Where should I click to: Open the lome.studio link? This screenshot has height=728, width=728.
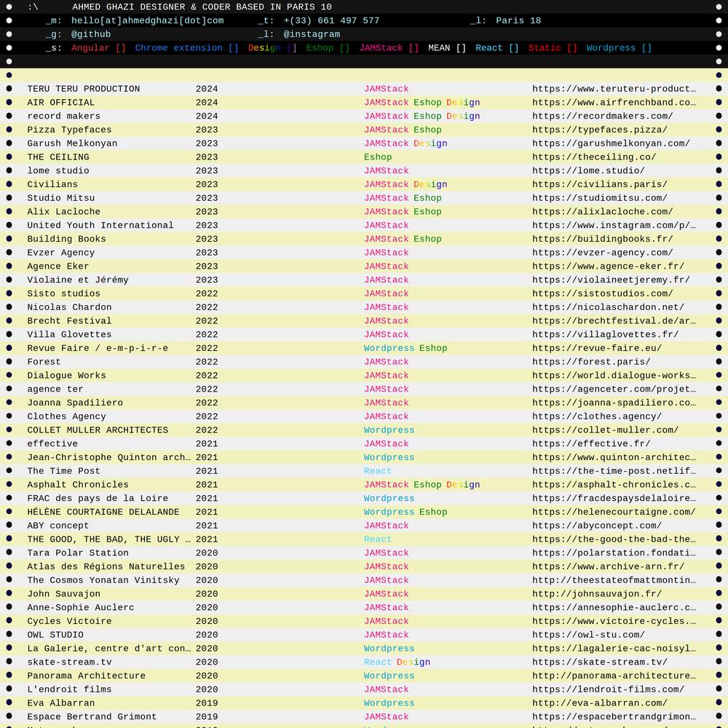click(588, 170)
